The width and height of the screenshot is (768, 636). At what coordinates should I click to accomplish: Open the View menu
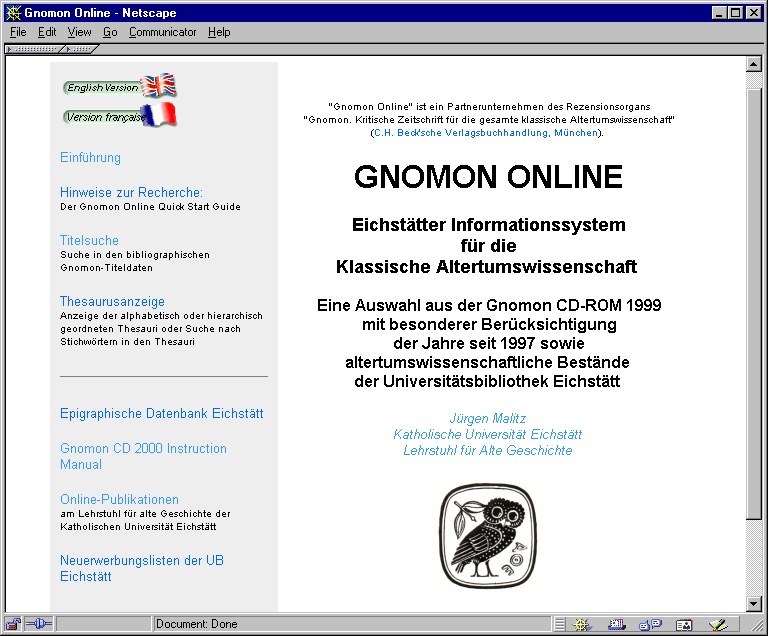tap(79, 32)
